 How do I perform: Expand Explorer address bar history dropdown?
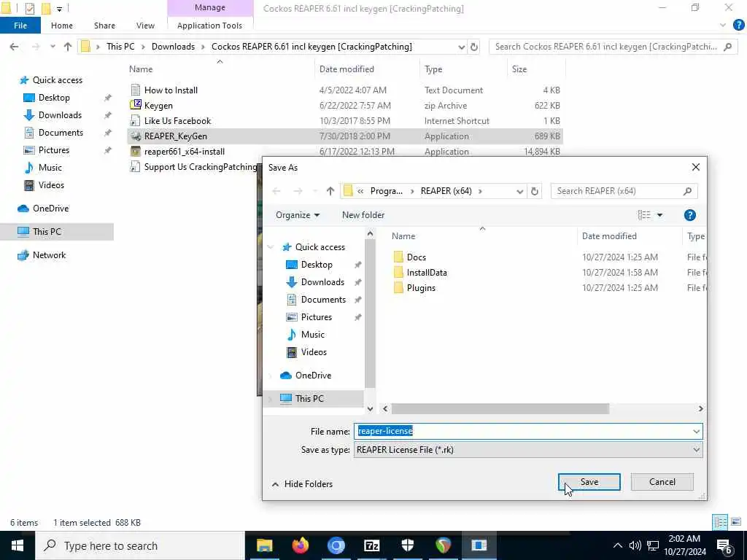461,47
